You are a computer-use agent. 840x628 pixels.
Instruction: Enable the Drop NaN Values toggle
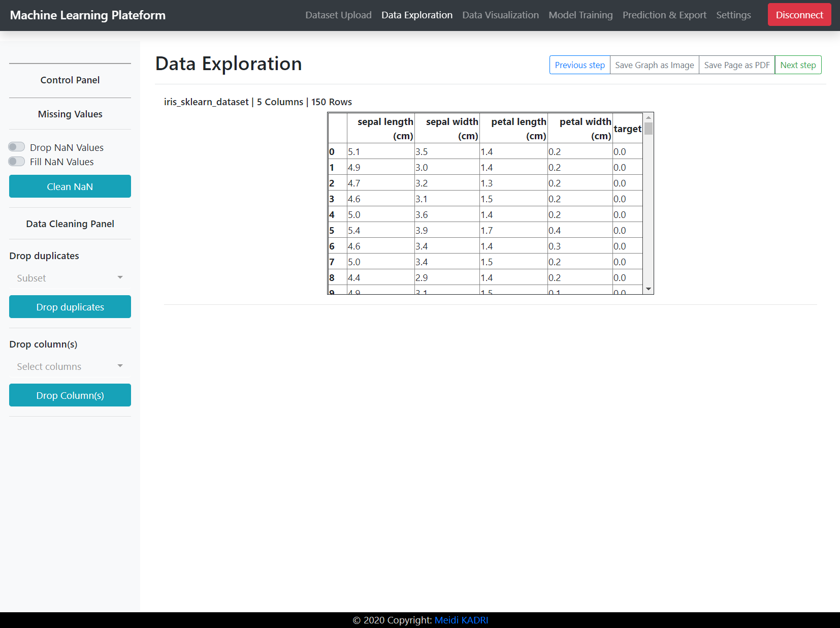pyautogui.click(x=16, y=146)
